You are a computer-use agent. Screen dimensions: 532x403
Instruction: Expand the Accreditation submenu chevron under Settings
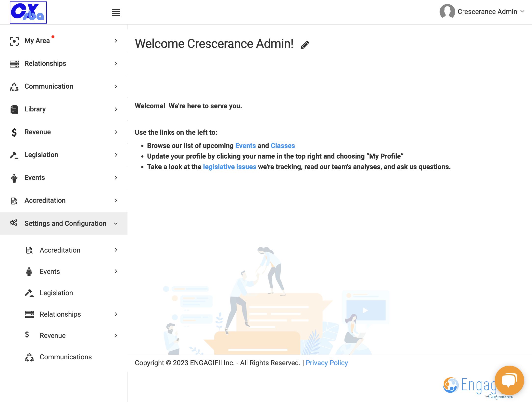pyautogui.click(x=116, y=250)
